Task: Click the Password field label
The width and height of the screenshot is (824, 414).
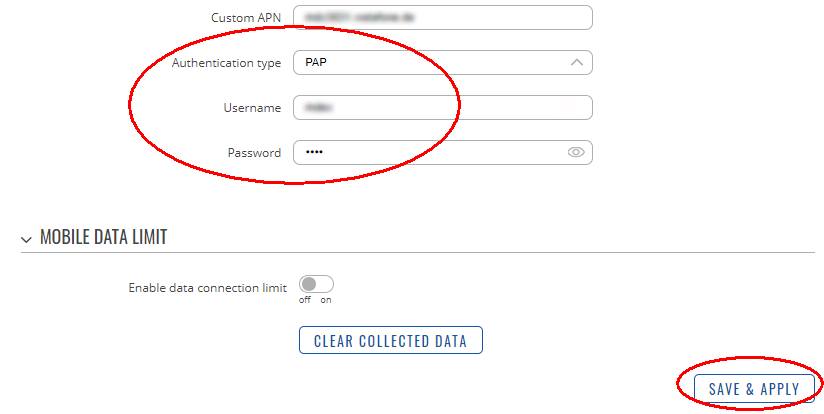Action: click(254, 153)
